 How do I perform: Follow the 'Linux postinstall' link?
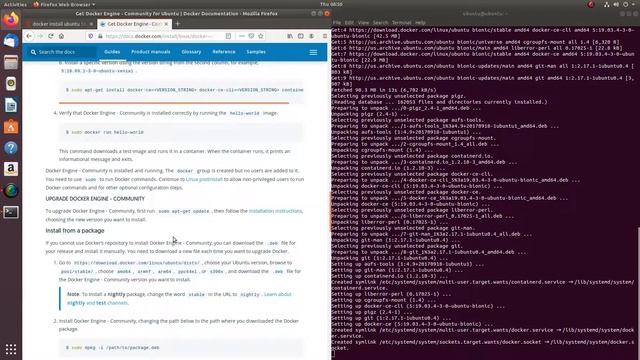(x=204, y=179)
